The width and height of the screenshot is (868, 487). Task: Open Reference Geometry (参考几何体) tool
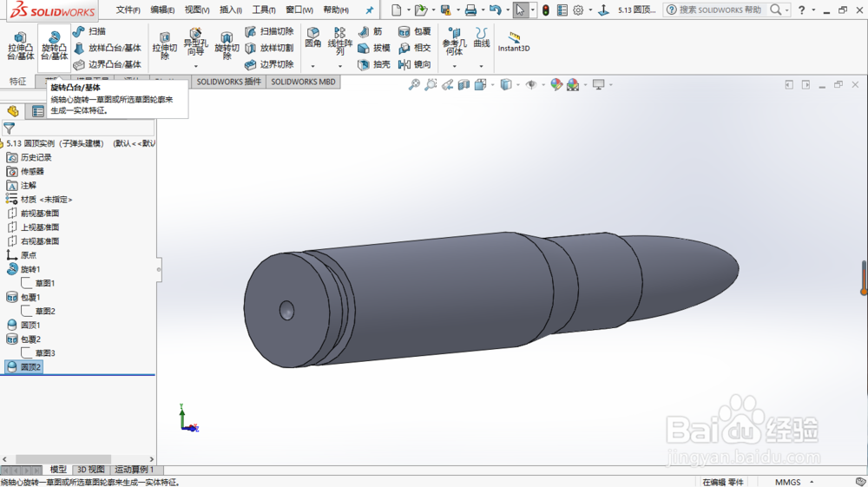pos(454,42)
